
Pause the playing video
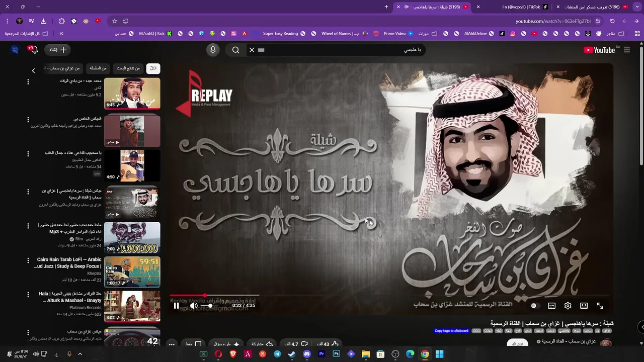pyautogui.click(x=176, y=306)
